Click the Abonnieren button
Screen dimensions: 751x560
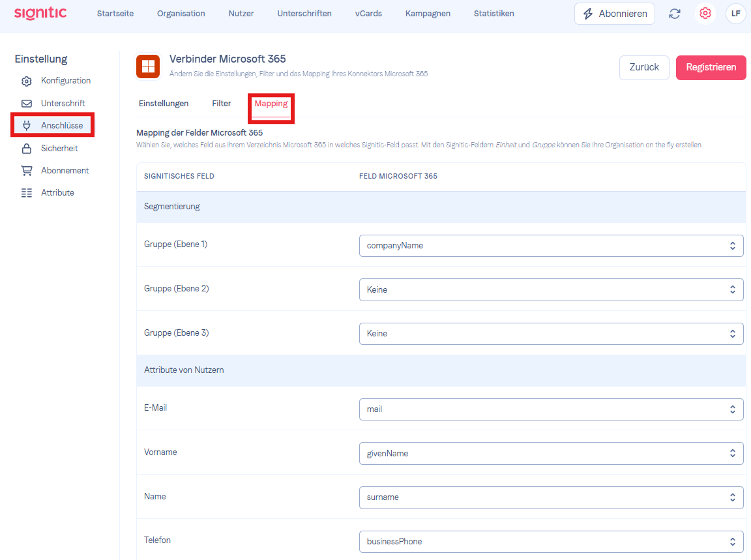point(615,14)
